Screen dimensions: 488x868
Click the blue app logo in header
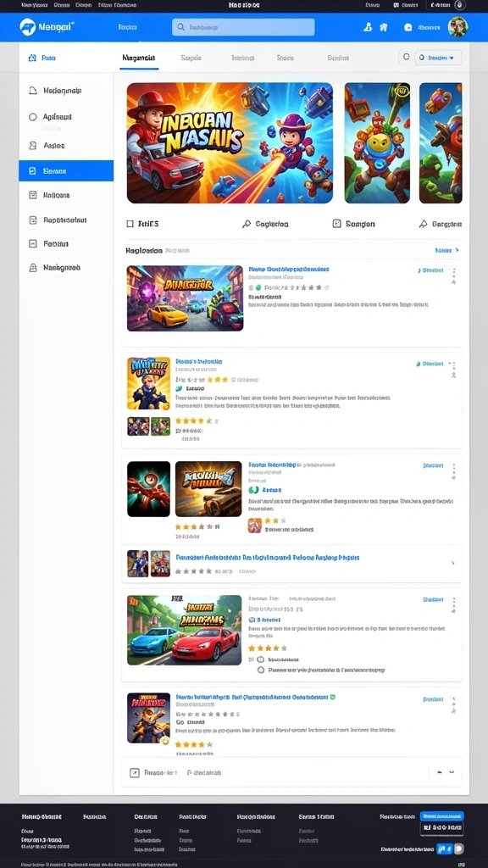pos(27,26)
